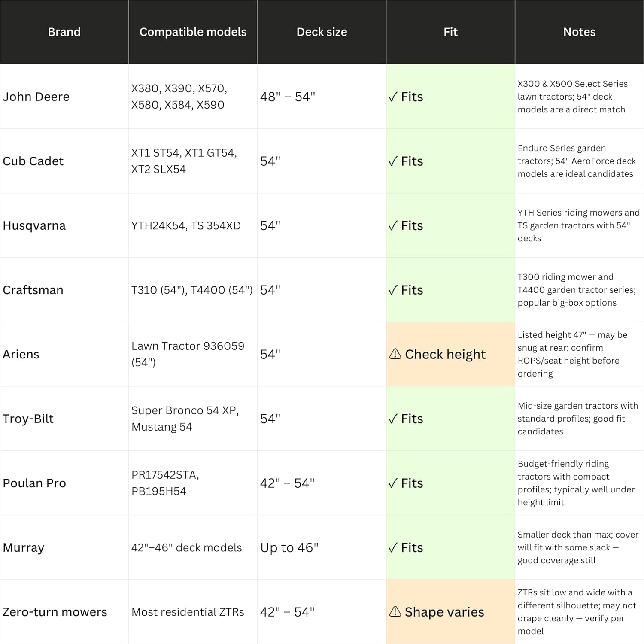Viewport: 644px width, 644px height.
Task: Click the Poulan Pro brand name
Action: pyautogui.click(x=34, y=483)
